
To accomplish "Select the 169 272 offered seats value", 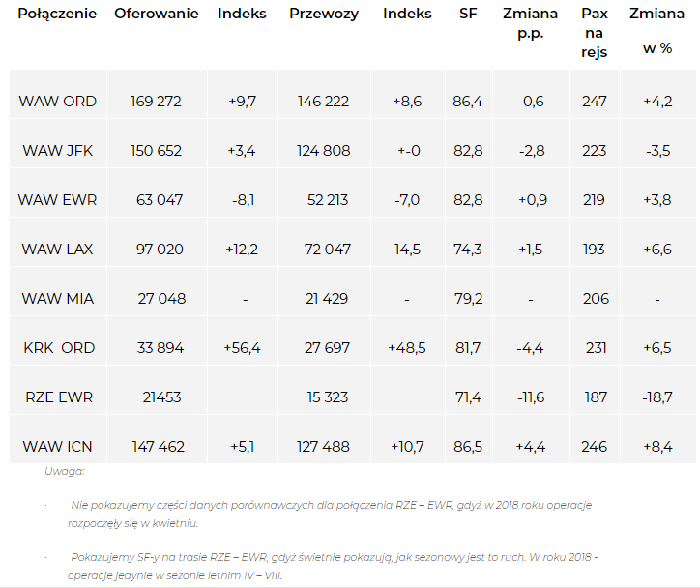I will tap(156, 102).
